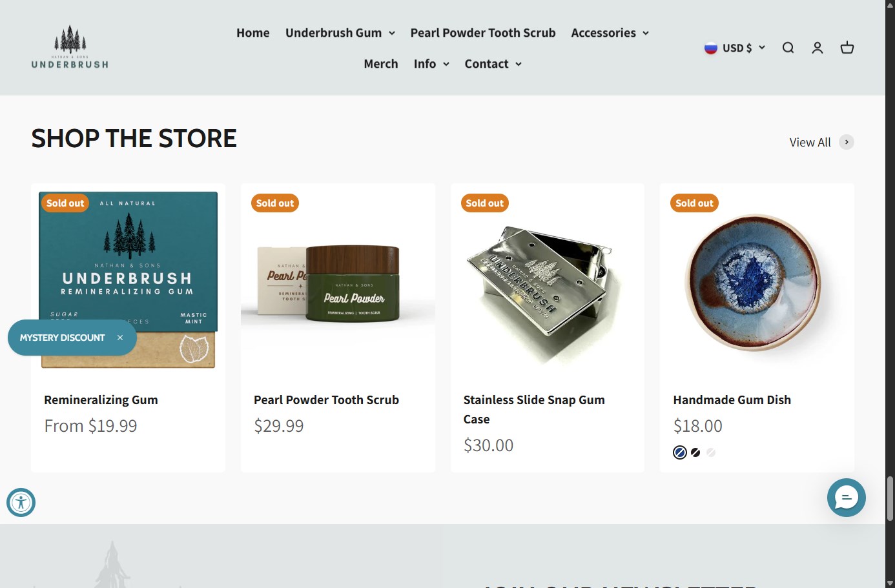Open the account login icon
This screenshot has height=588, width=895.
[818, 48]
